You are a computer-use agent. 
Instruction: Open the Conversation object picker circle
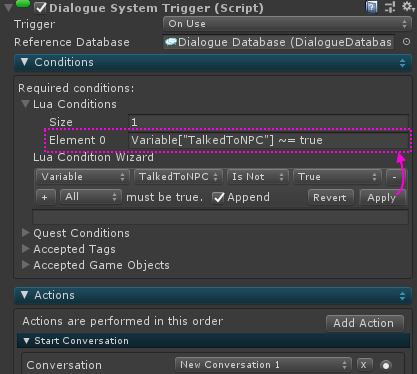(x=386, y=365)
